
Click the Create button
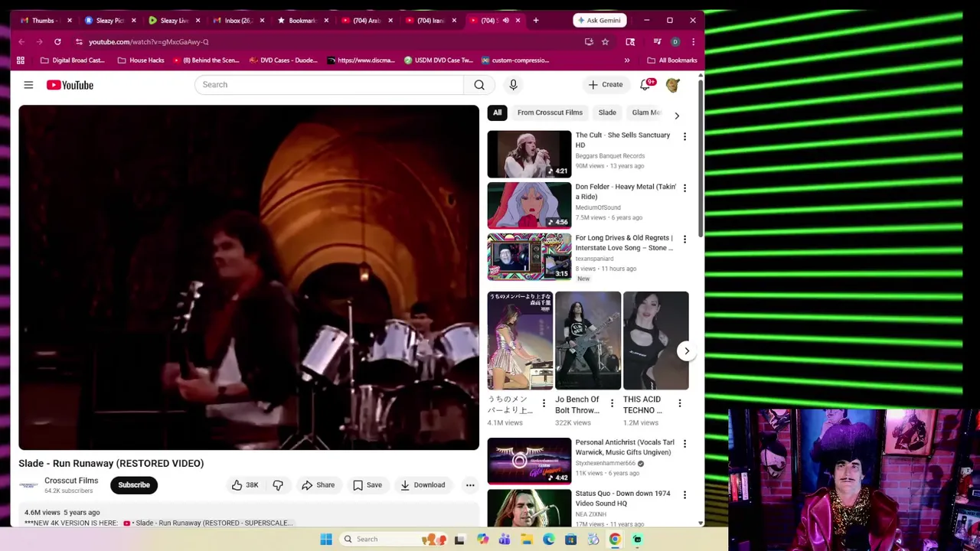[606, 85]
